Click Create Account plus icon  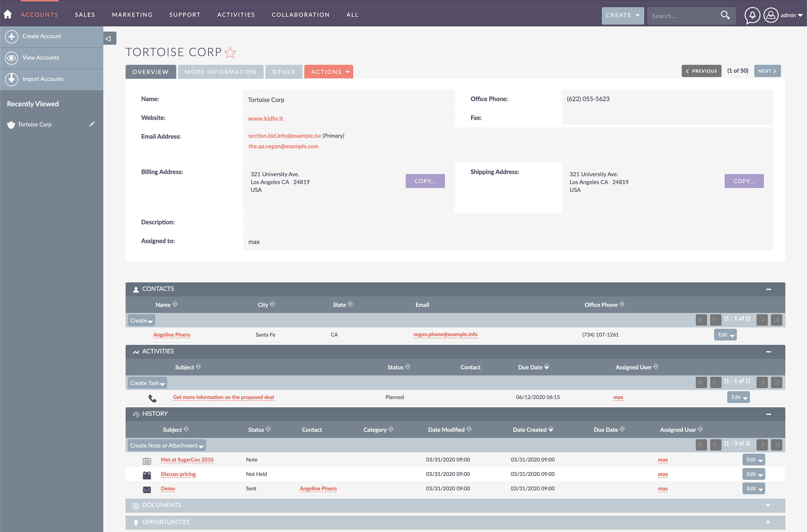(x=12, y=36)
